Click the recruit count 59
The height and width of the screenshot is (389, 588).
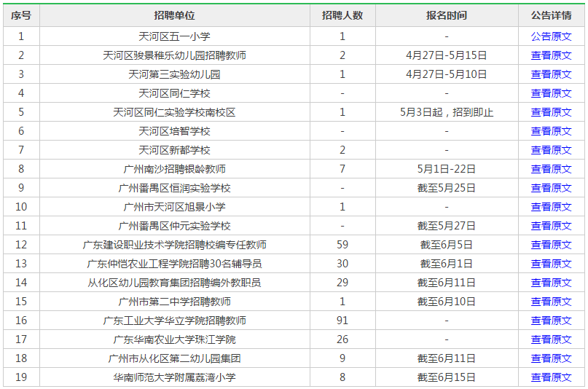(342, 245)
